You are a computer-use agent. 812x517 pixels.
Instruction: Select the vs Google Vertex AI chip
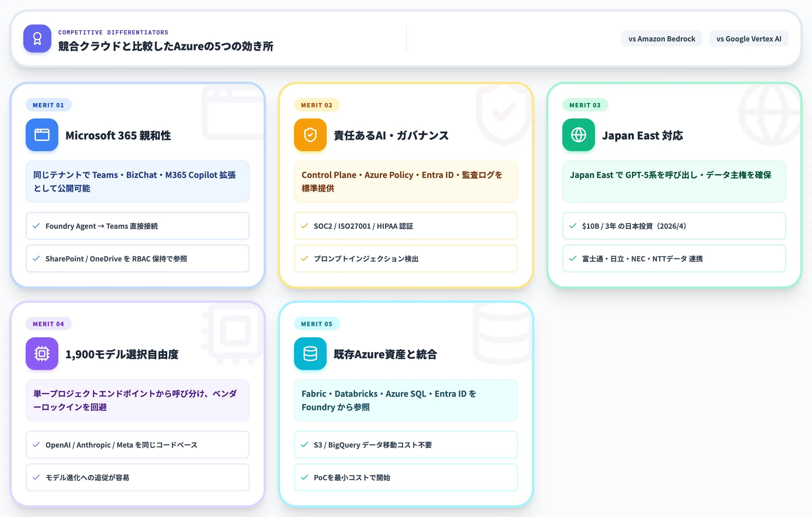click(x=749, y=39)
